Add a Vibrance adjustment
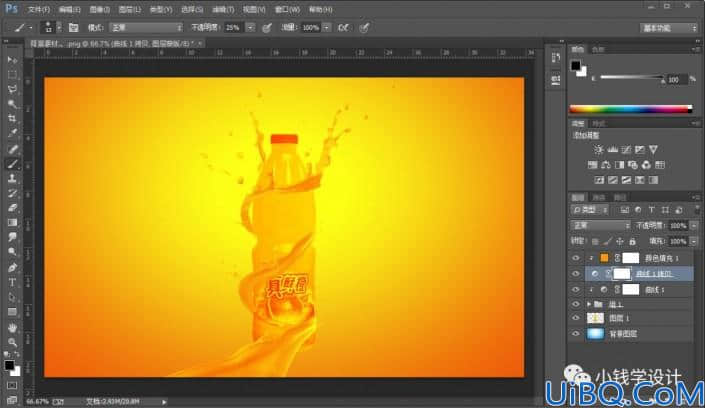 [x=653, y=149]
